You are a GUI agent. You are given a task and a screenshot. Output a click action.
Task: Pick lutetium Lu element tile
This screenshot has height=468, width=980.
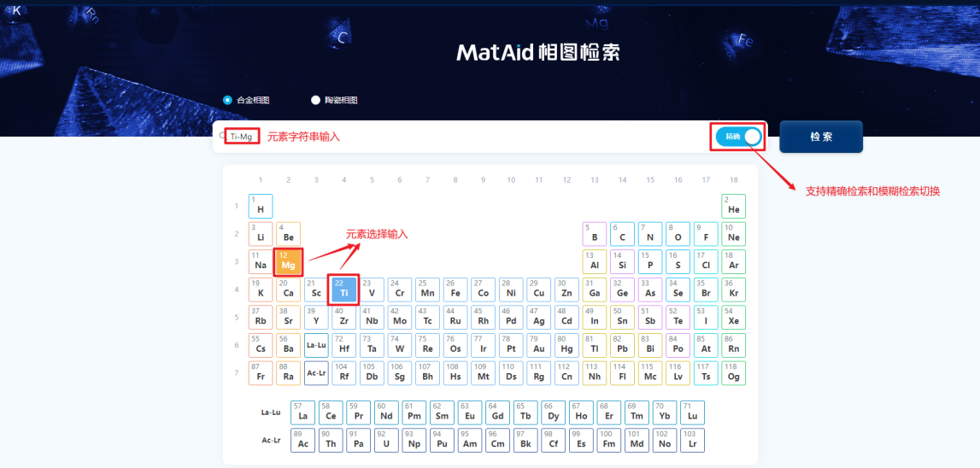point(692,412)
